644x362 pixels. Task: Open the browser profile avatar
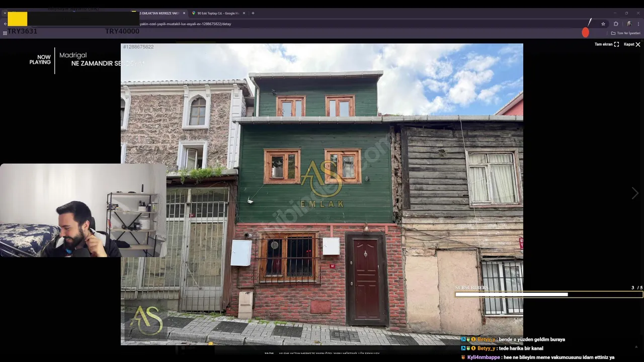click(629, 24)
